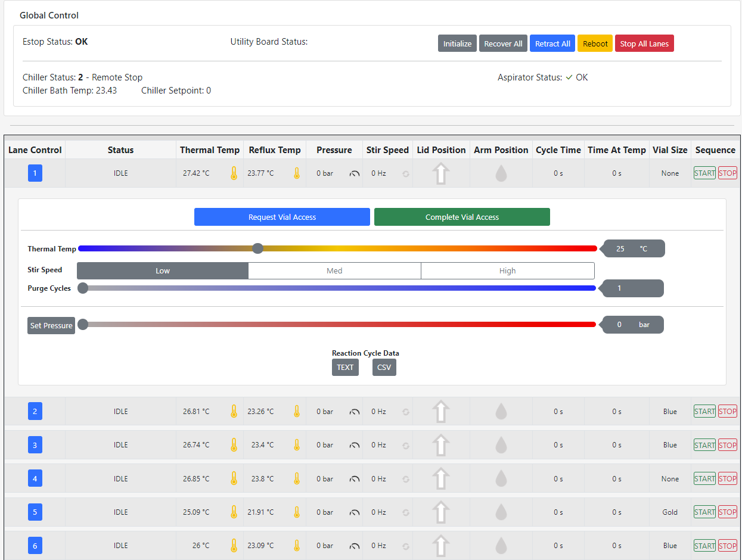Click the stir speed spinner icon in lane 1
Viewport: 742px width, 560px height.
point(406,174)
